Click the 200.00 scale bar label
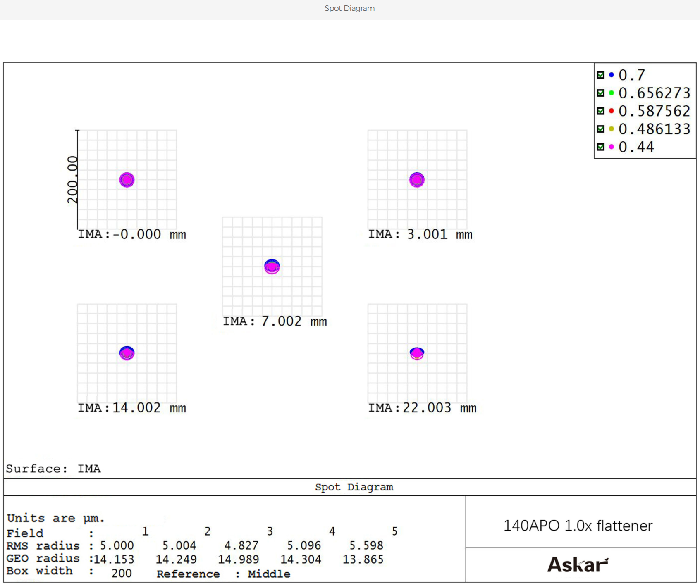The height and width of the screenshot is (588, 700). (72, 180)
